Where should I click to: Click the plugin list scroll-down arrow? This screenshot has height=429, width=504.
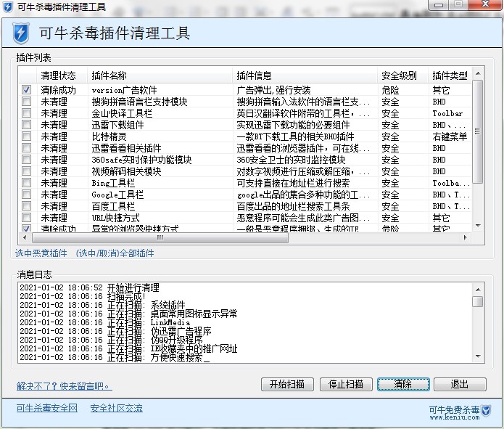(x=478, y=226)
